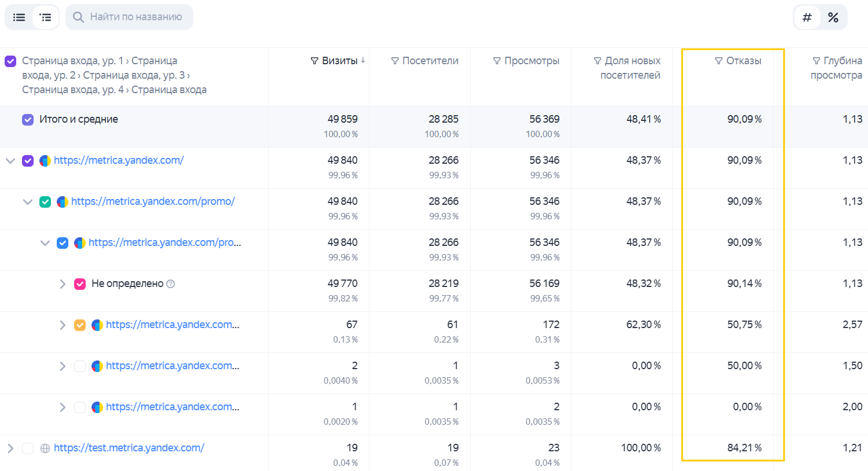Expand the test.metrica.yandex.com row

[x=10, y=448]
